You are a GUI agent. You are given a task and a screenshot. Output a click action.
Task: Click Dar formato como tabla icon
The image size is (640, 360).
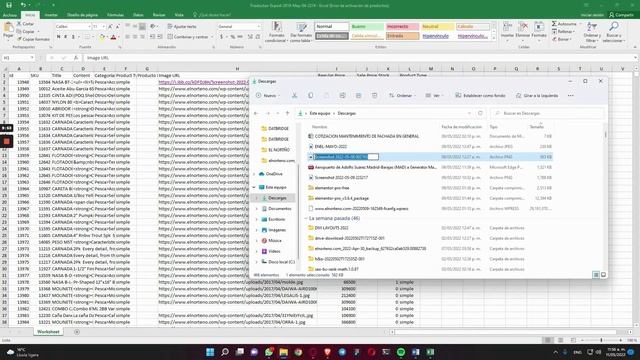301,32
